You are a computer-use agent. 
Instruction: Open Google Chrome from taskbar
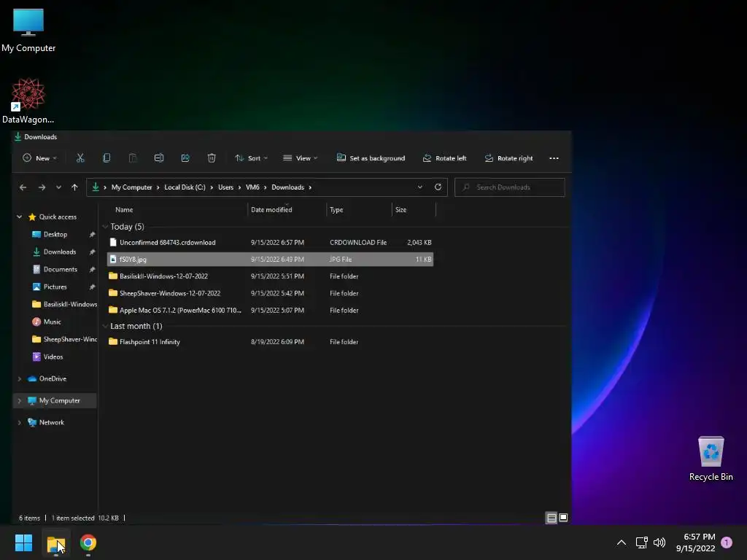click(x=88, y=542)
